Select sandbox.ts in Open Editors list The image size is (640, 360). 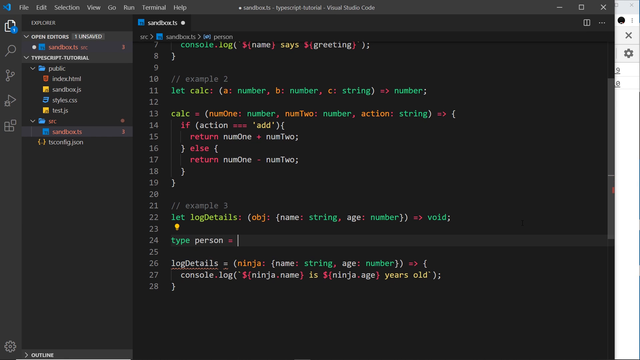(63, 47)
